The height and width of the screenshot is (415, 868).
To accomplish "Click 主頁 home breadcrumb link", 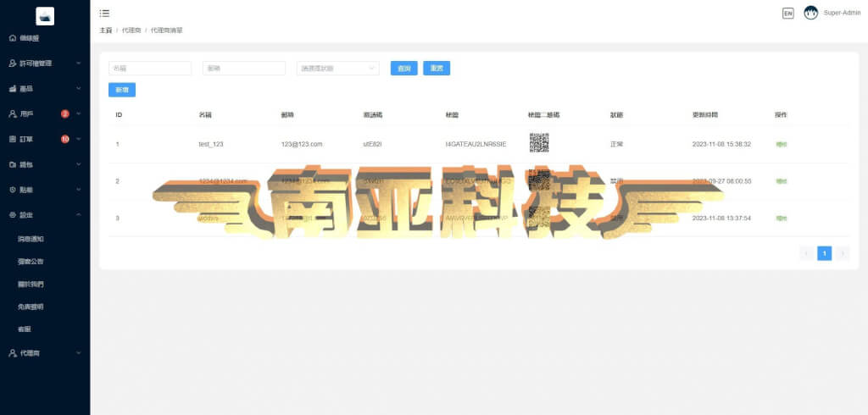I will click(x=106, y=30).
